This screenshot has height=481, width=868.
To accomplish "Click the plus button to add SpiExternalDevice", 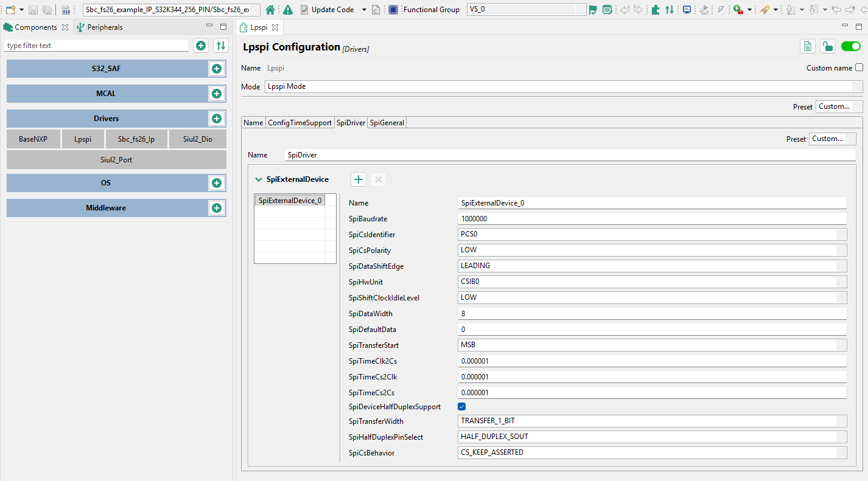I will pyautogui.click(x=358, y=179).
